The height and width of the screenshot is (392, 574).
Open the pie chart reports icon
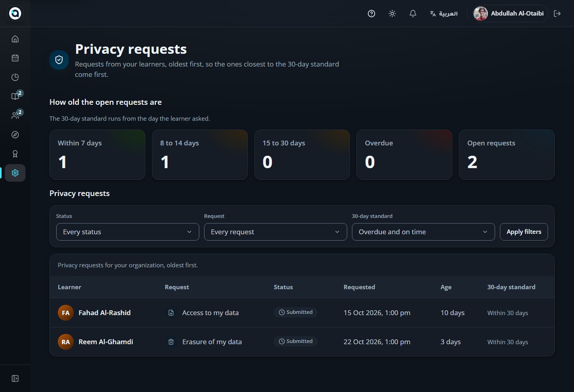(15, 77)
